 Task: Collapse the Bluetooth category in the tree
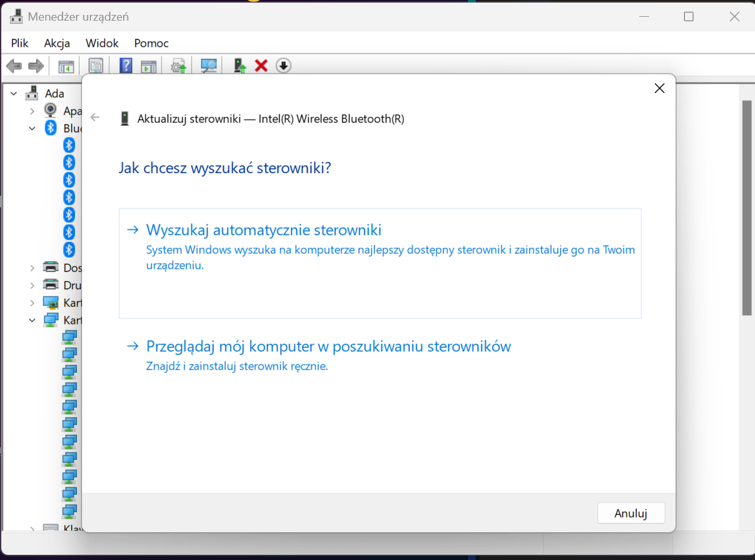click(x=32, y=129)
